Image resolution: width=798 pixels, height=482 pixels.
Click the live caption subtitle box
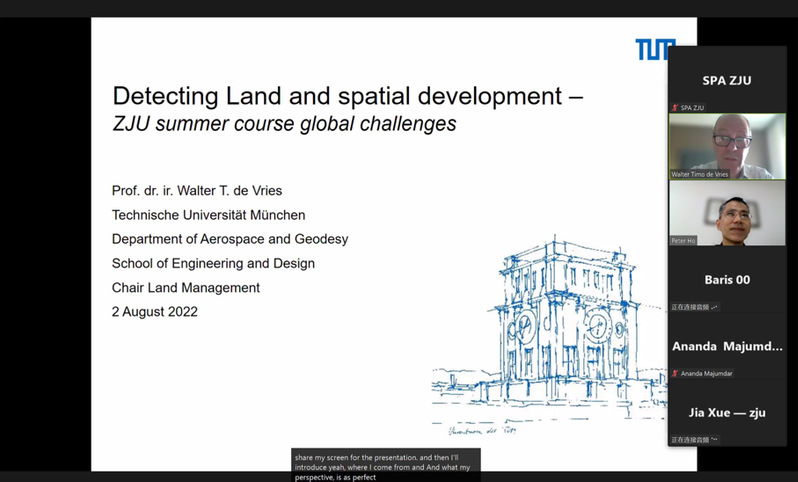click(x=385, y=464)
